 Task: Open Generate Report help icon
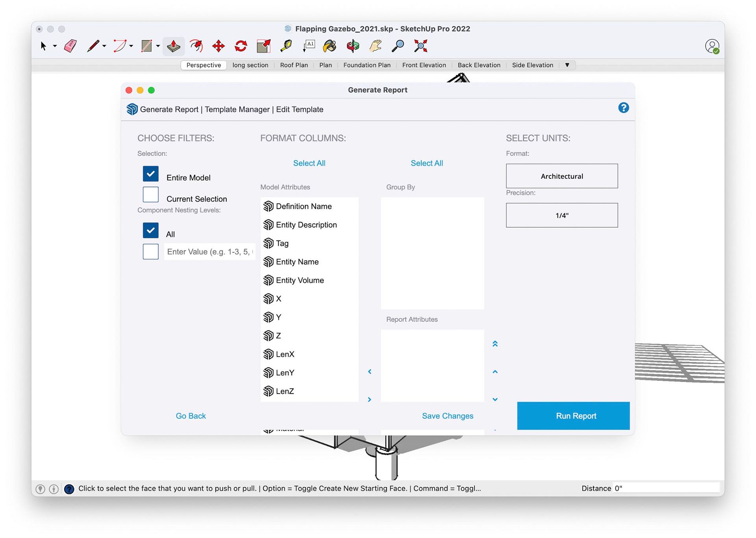(623, 108)
